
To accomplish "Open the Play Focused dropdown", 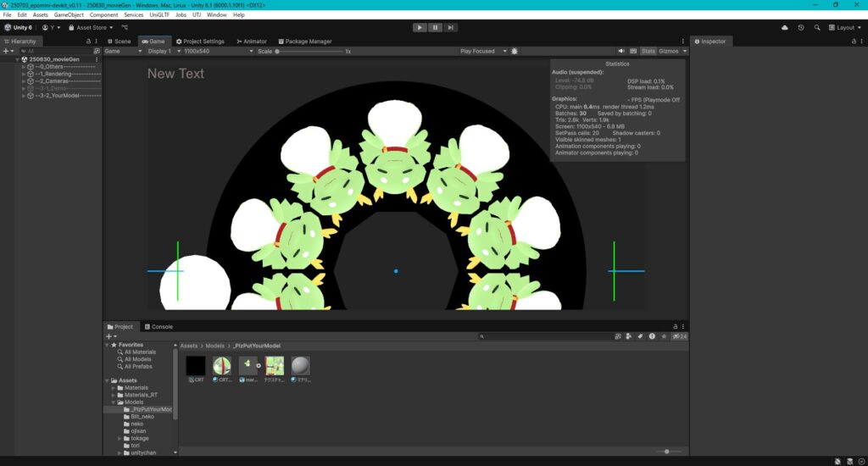I will click(482, 51).
